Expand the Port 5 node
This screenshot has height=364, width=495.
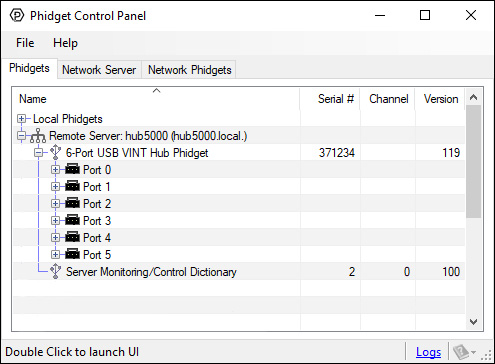coord(56,255)
